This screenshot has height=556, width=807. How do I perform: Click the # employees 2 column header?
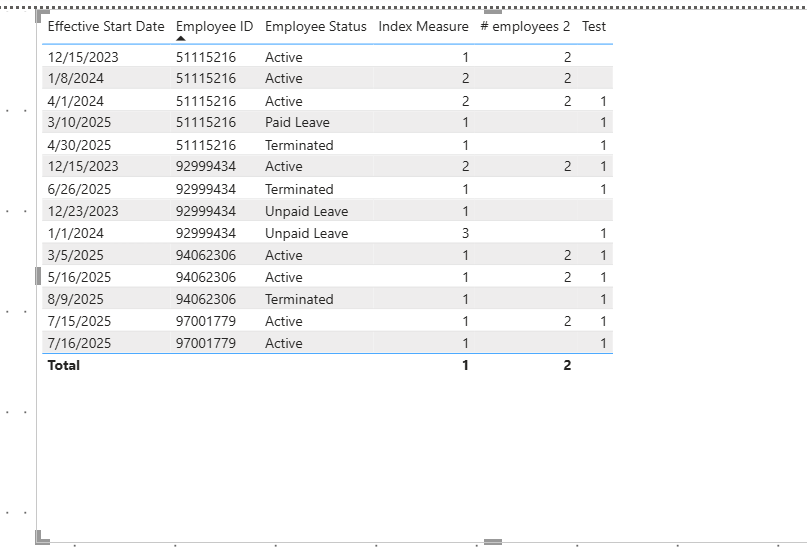(x=524, y=27)
